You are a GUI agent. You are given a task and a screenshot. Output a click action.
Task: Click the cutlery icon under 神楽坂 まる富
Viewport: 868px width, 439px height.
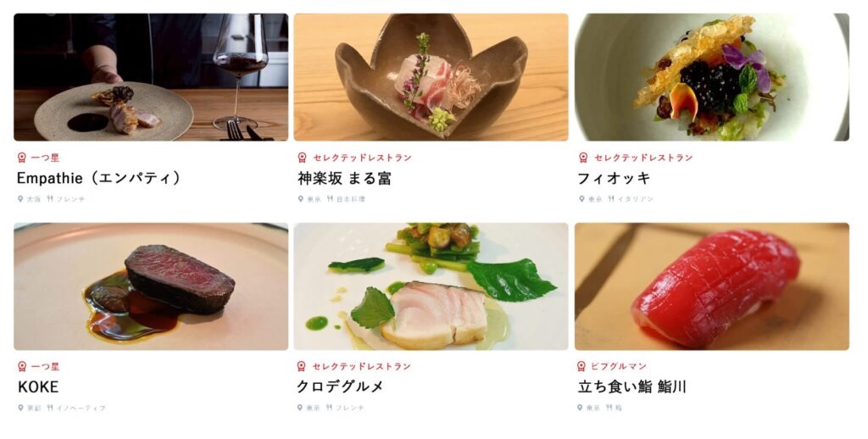(x=330, y=199)
